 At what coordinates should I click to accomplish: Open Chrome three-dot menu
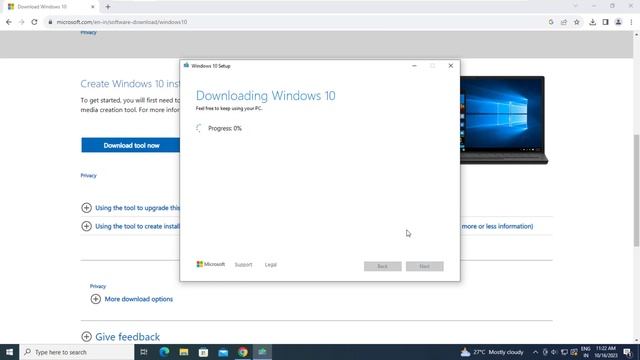click(x=631, y=22)
